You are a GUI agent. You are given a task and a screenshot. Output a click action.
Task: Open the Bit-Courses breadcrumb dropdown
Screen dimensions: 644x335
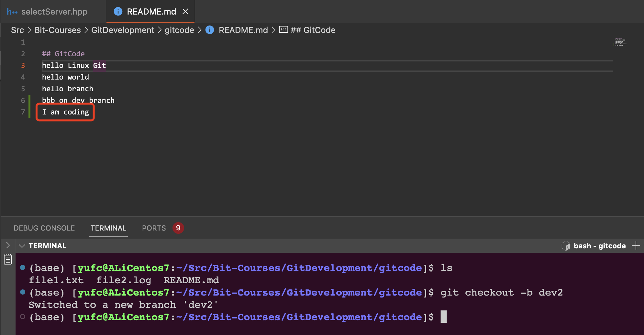pyautogui.click(x=58, y=30)
